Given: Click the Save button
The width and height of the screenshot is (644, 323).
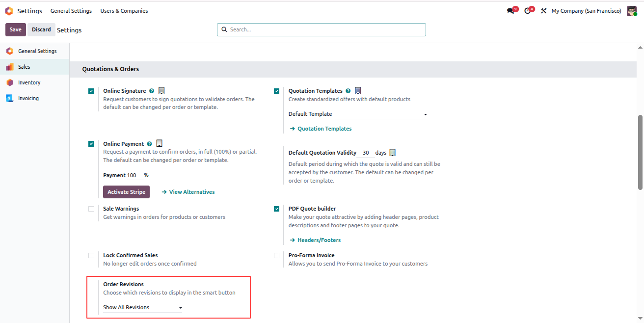Looking at the screenshot, I should point(16,29).
